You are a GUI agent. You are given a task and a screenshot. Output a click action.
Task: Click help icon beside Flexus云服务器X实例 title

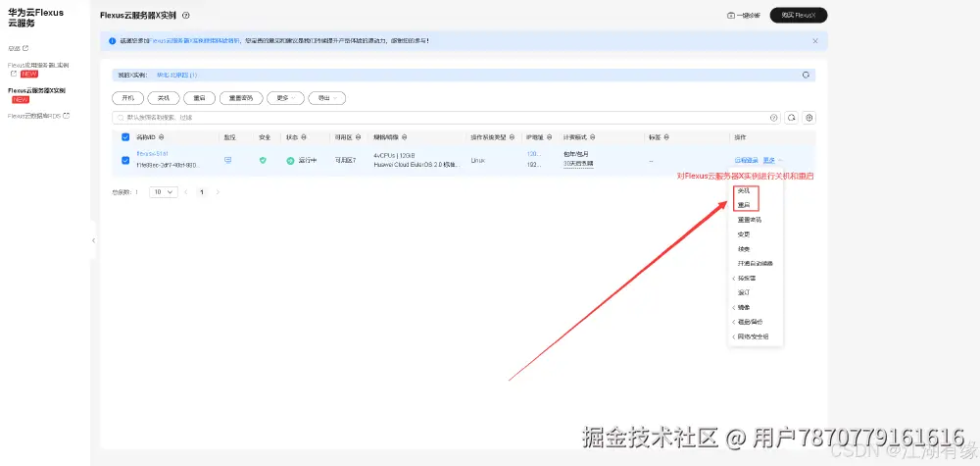pos(185,16)
